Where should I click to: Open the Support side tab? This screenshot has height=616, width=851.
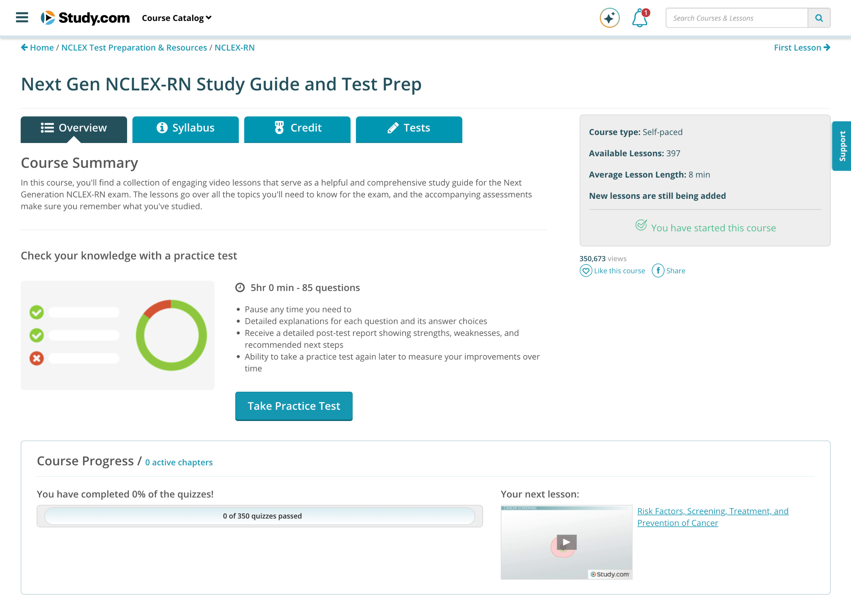click(842, 146)
